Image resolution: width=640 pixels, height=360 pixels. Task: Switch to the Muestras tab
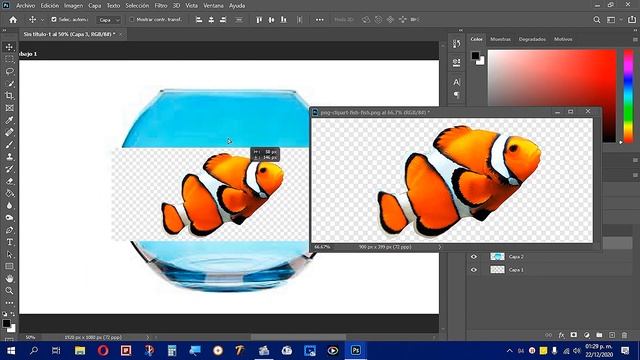coord(500,39)
